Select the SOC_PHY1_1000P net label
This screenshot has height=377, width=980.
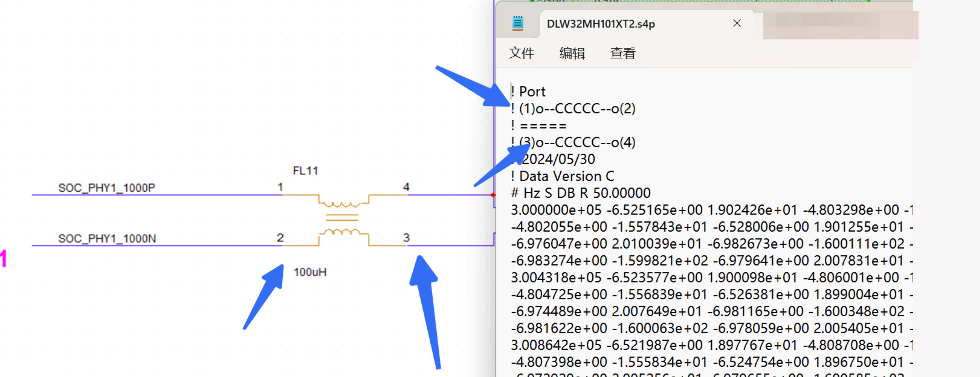pos(107,188)
